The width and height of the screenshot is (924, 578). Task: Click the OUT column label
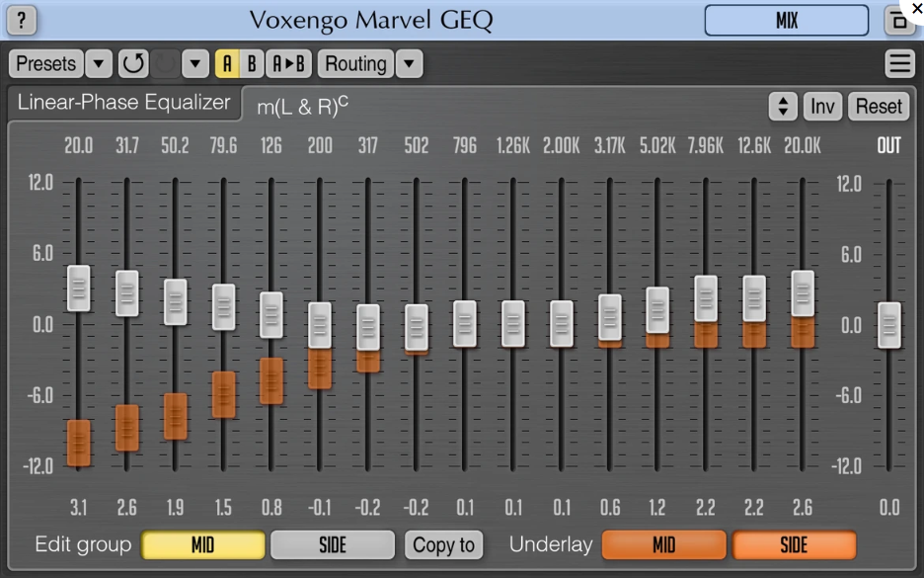tap(888, 145)
